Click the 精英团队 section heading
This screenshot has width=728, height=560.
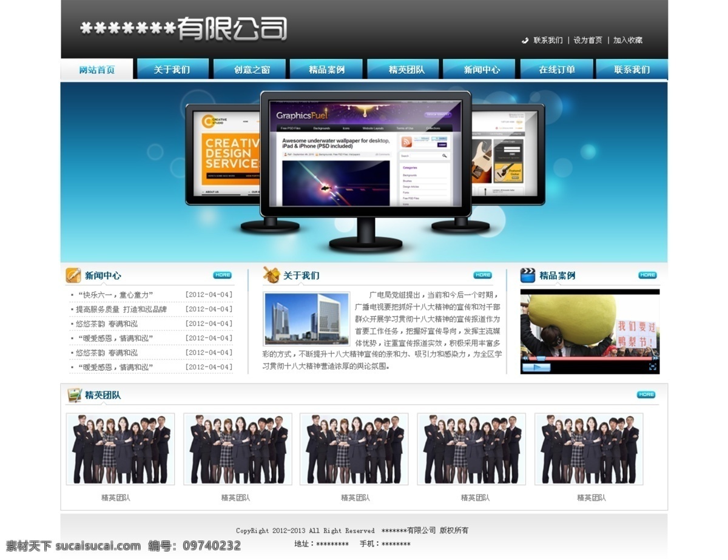(103, 395)
